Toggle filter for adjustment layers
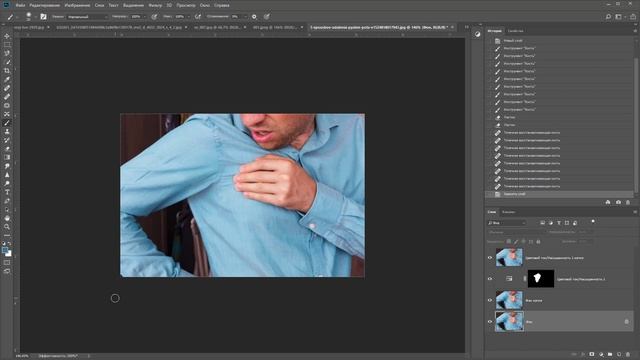 point(551,223)
